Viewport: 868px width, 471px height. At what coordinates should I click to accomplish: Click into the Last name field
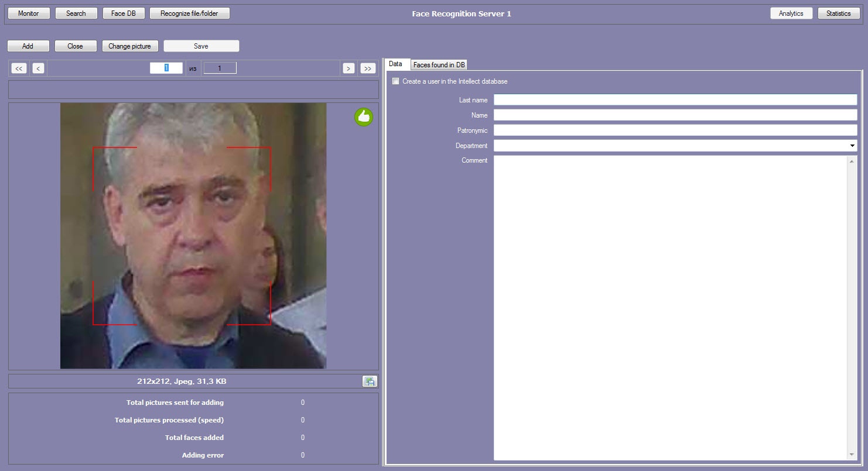[x=675, y=100]
